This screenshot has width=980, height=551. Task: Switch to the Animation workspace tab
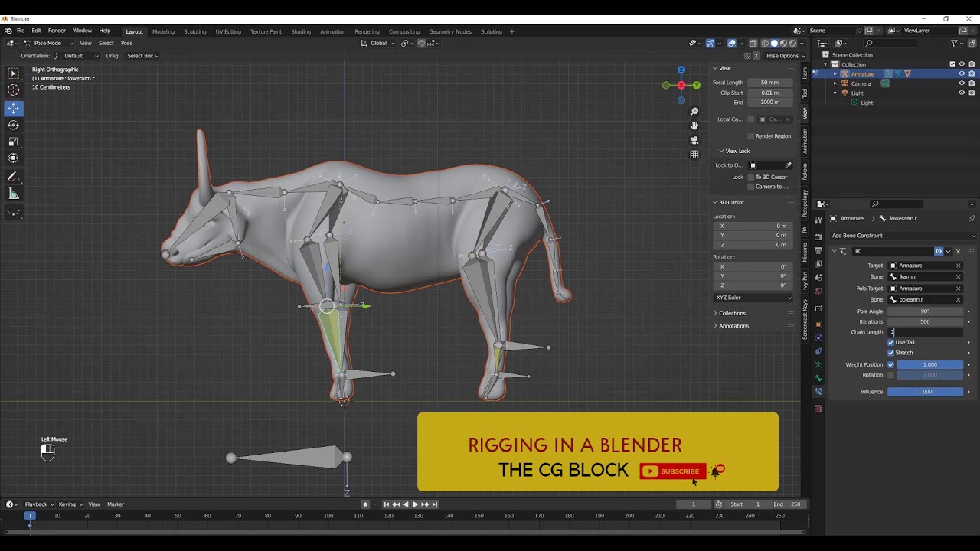pyautogui.click(x=332, y=31)
